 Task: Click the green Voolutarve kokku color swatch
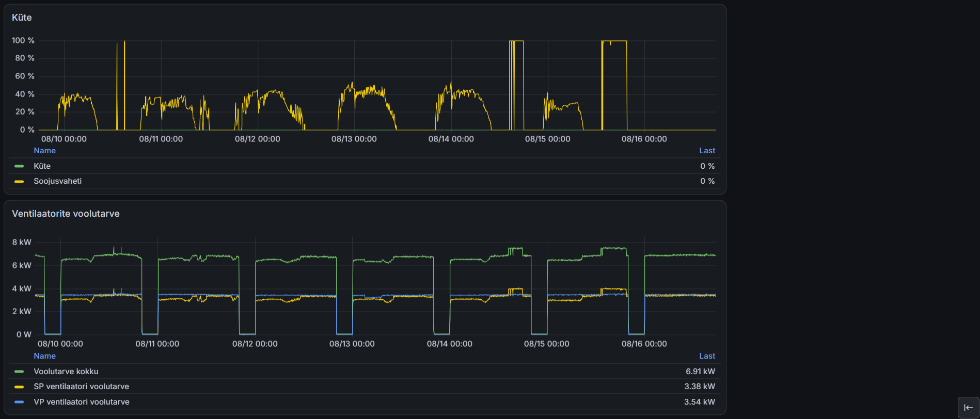19,372
